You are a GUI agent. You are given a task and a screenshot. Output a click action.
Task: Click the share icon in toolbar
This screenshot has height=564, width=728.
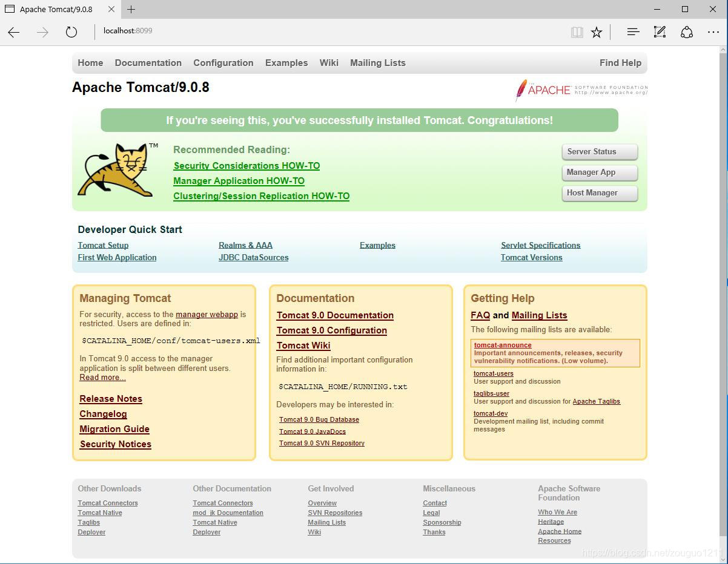point(686,32)
